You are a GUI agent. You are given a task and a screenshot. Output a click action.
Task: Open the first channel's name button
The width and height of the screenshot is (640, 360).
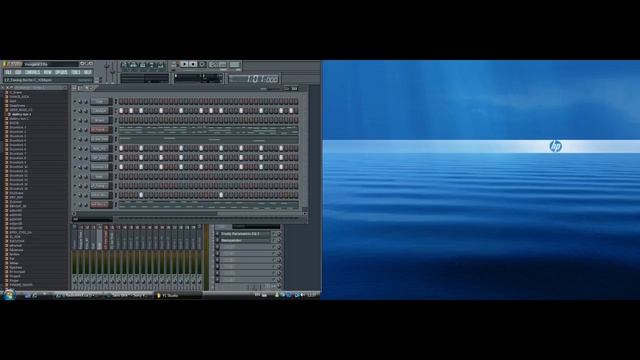click(100, 101)
